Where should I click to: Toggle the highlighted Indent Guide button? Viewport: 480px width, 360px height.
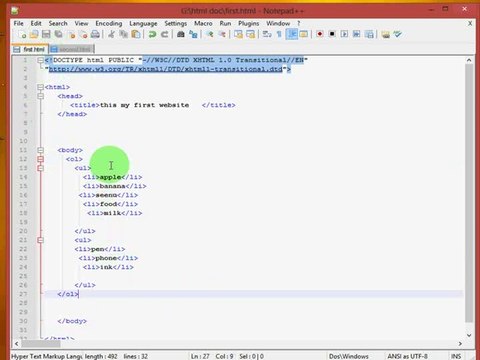291,34
